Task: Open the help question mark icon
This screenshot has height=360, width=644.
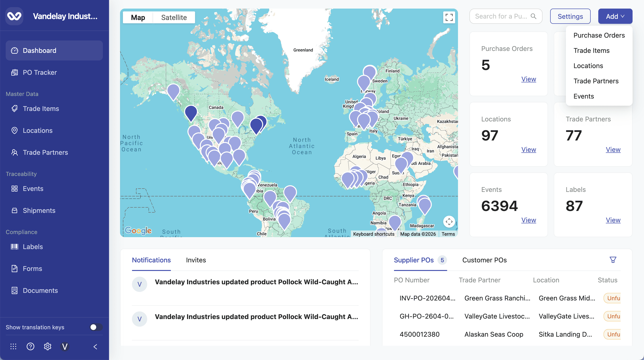Action: pos(30,346)
